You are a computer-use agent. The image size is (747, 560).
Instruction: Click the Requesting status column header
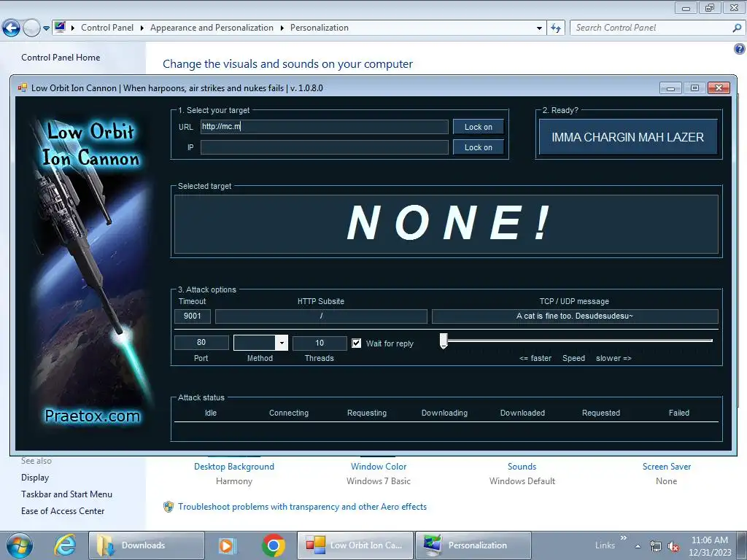[x=367, y=413]
